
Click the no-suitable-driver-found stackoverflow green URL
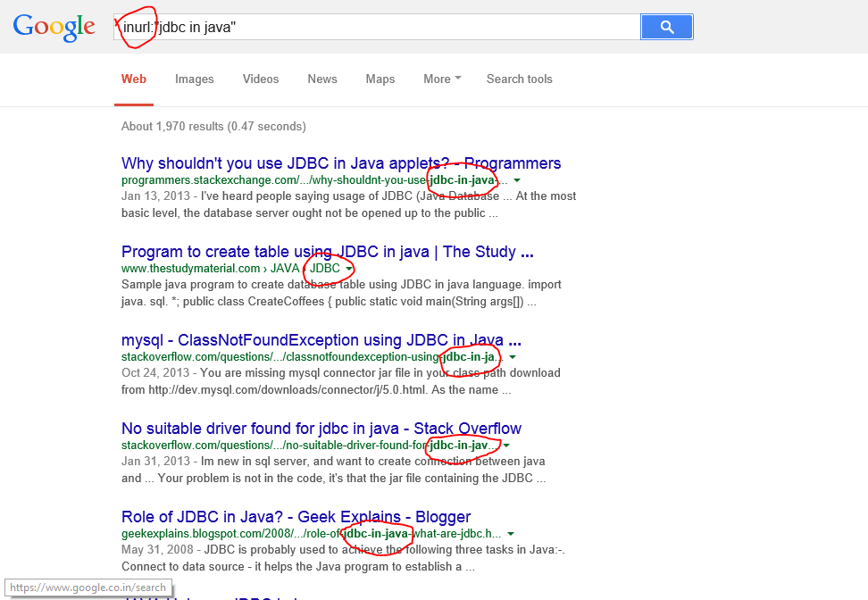click(309, 446)
